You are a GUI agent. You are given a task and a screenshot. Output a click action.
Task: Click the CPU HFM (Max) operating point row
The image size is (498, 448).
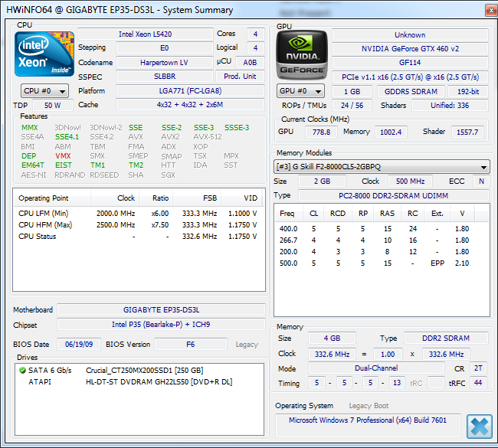click(x=139, y=225)
